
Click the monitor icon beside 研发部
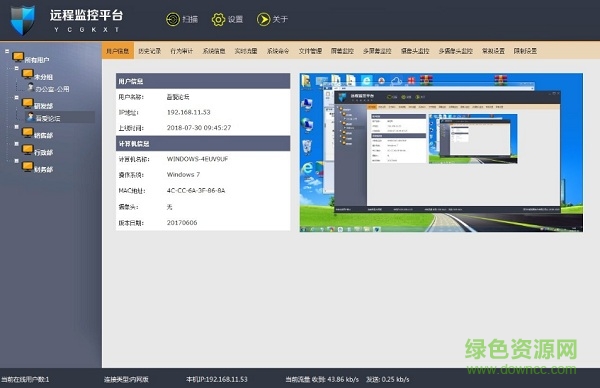tap(28, 103)
